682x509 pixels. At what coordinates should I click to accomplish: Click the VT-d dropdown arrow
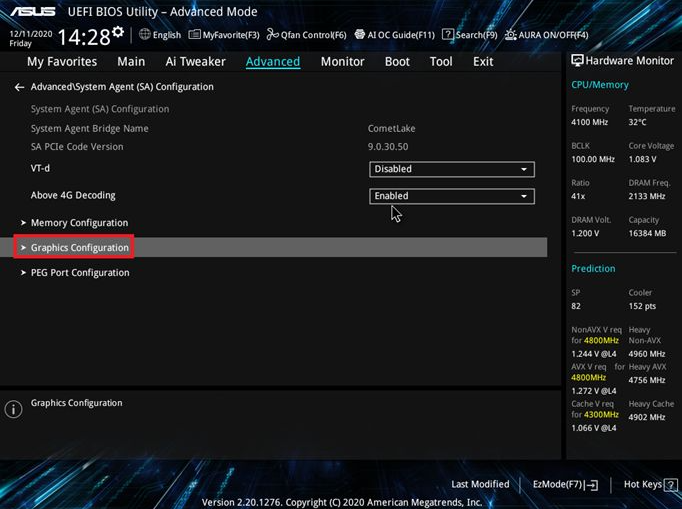524,169
